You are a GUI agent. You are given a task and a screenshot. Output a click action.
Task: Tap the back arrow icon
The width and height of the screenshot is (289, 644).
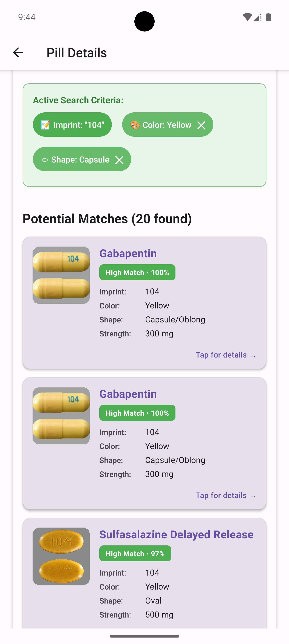point(18,52)
